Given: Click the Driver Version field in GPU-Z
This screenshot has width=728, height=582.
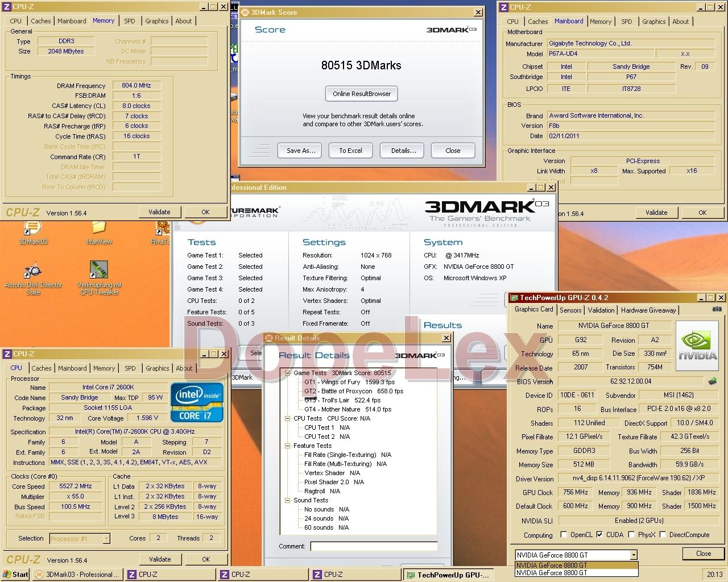Looking at the screenshot, I should 639,478.
